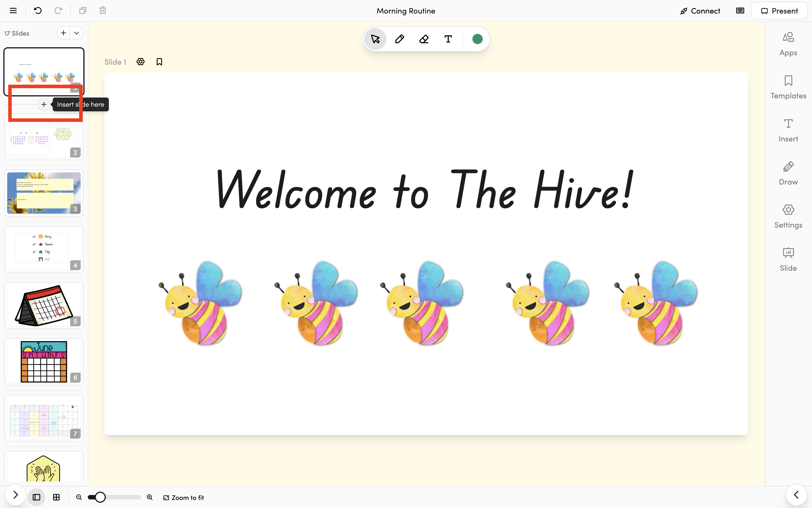The width and height of the screenshot is (812, 508).
Task: Expand the add-slide dropdown chevron
Action: 77,33
